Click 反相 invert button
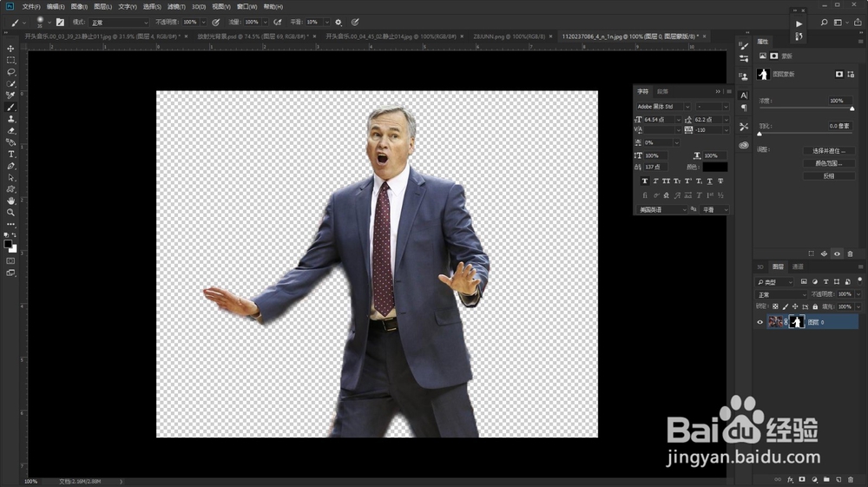Viewport: 868px width, 487px height. [x=829, y=176]
